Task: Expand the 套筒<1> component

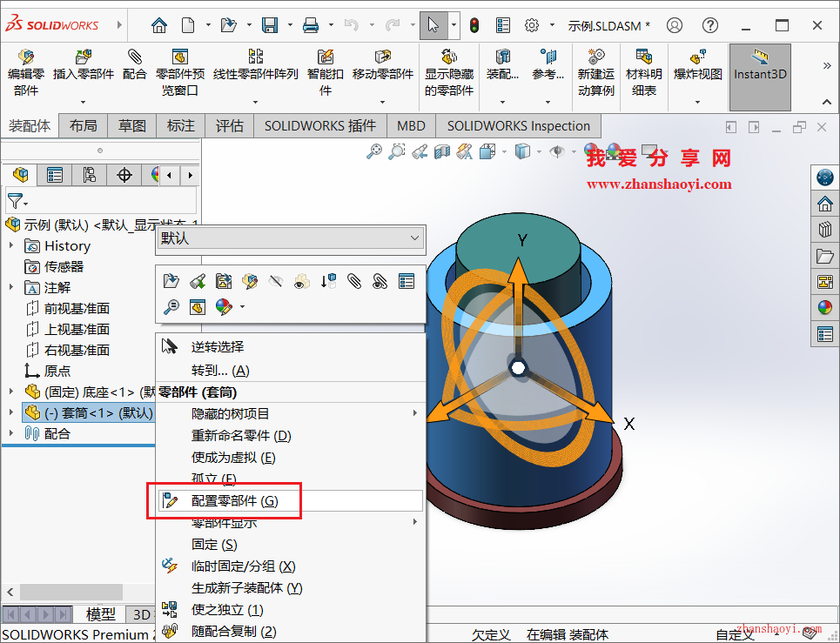Action: 11,412
